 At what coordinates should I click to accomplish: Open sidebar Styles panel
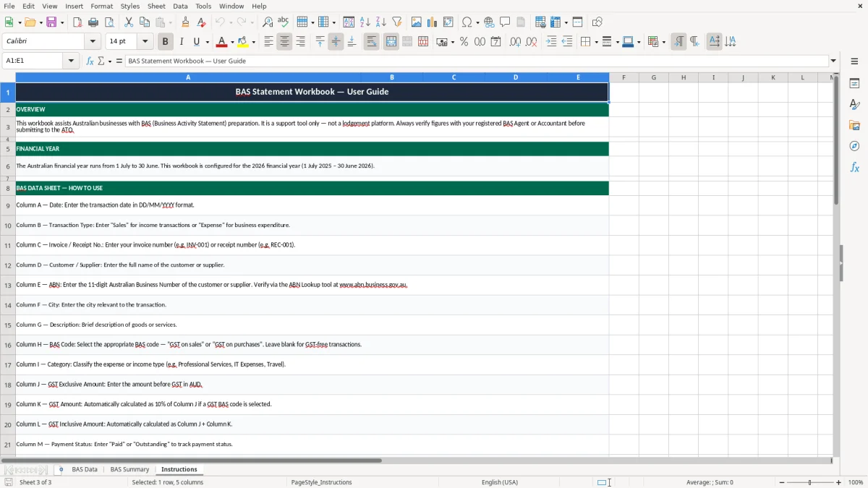coord(854,104)
